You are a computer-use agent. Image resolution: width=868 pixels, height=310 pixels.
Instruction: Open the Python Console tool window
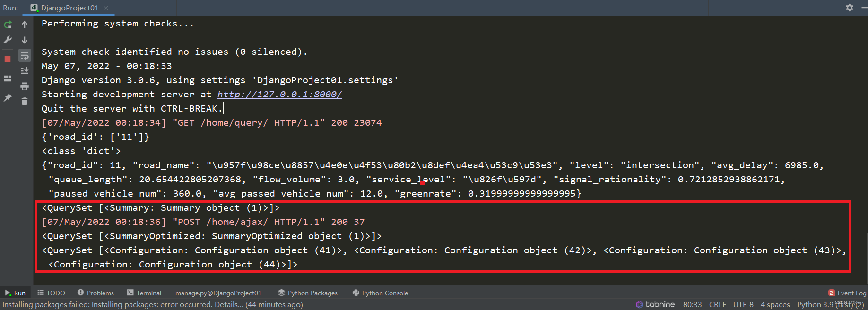pos(380,293)
